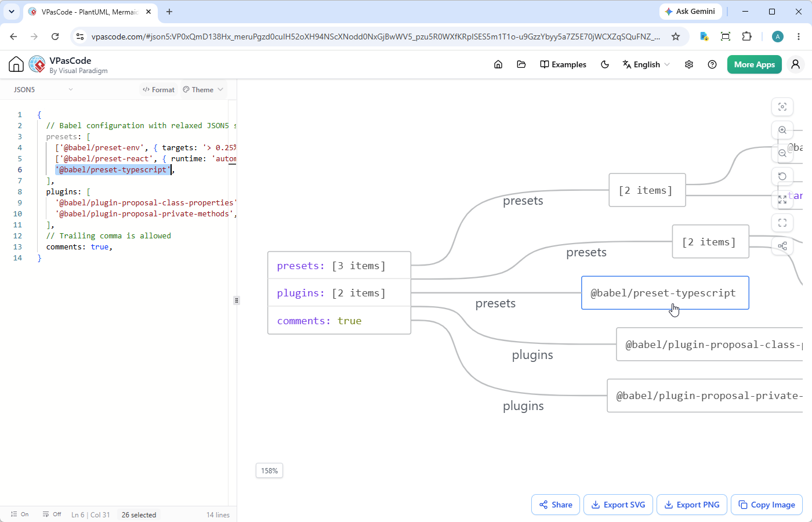Bookmark this page with the star icon
The height and width of the screenshot is (522, 812).
tap(676, 37)
